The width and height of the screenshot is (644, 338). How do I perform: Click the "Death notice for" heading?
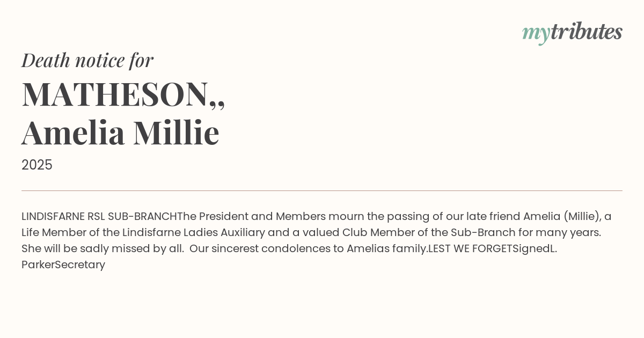(87, 60)
